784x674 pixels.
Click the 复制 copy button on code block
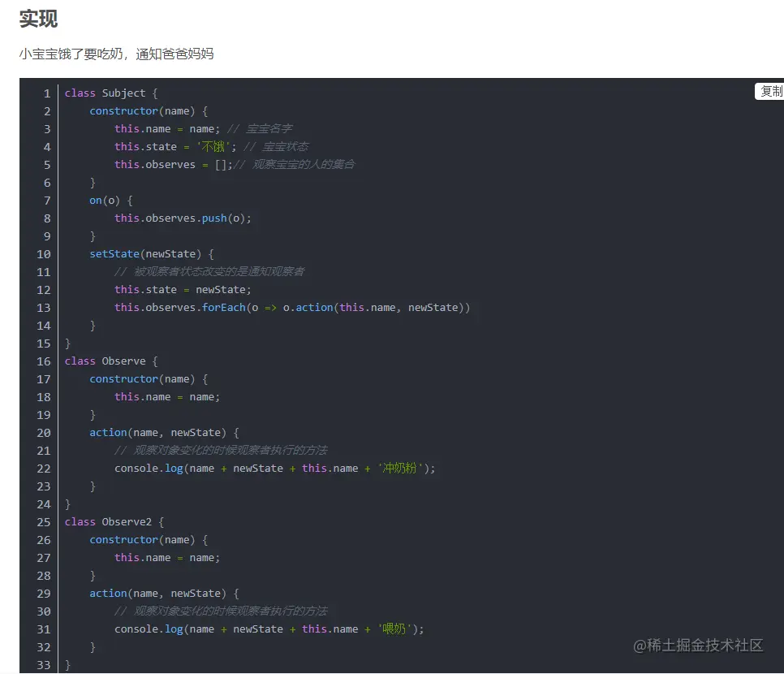point(770,91)
